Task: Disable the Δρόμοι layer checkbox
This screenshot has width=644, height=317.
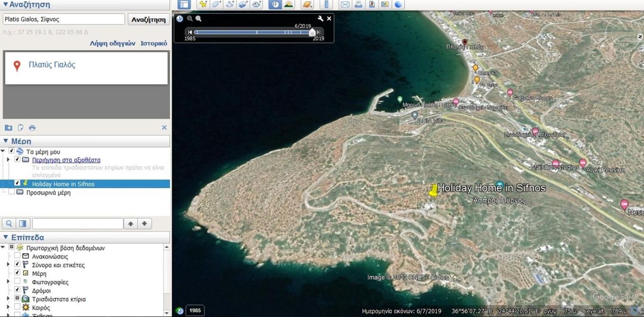Action: [18, 290]
